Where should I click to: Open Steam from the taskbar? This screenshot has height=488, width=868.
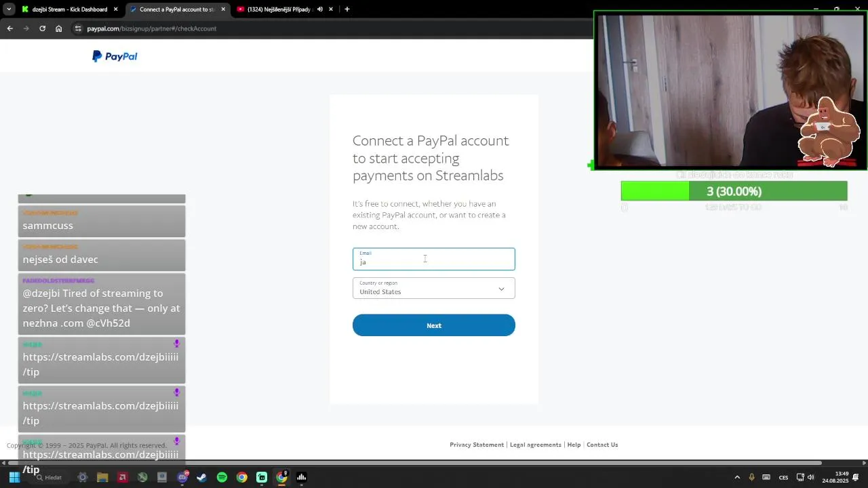201,477
